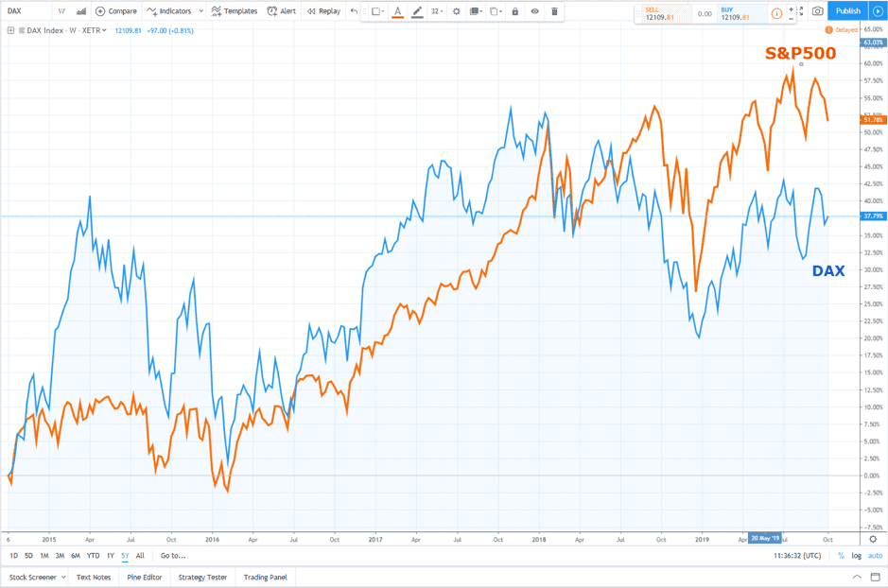
Task: Expand the Stock Screener dropdown
Action: tap(63, 577)
